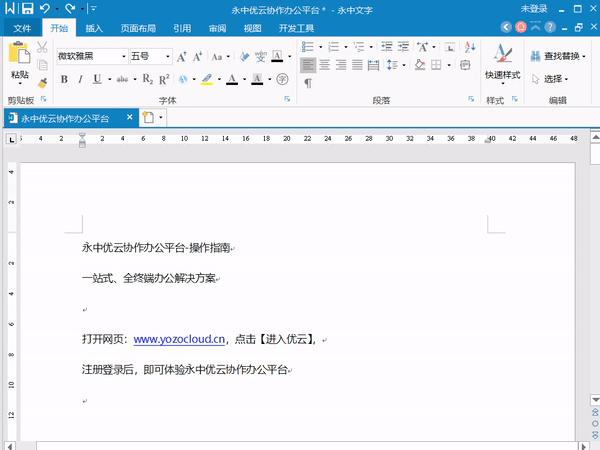Screen dimensions: 600x450
Task: Increase font size with grow font icon
Action: [x=182, y=57]
